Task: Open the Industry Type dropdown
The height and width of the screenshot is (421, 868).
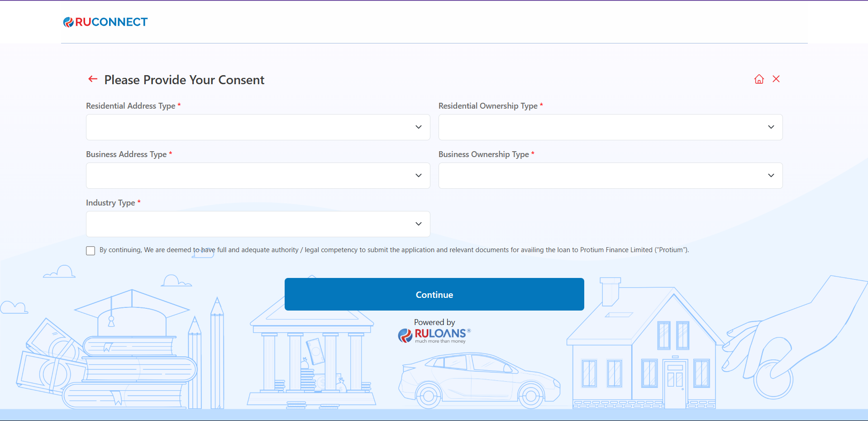Action: pos(258,224)
